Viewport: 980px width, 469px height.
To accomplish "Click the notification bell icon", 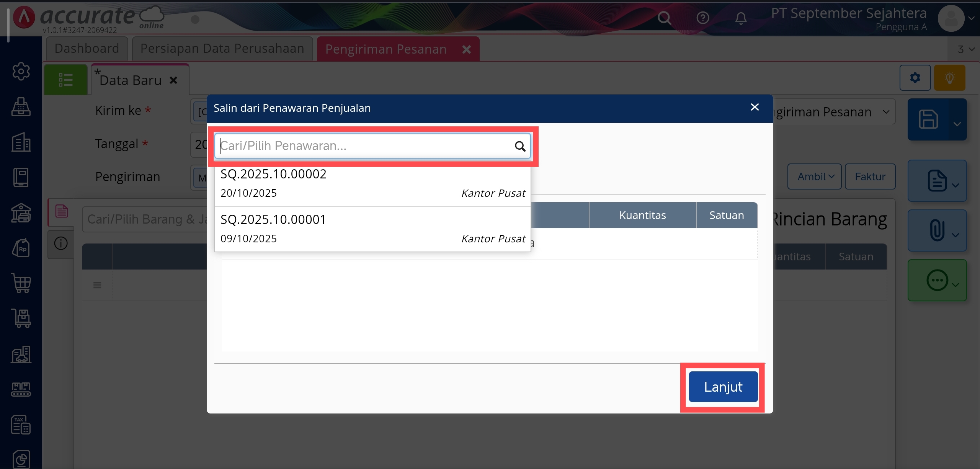I will [x=741, y=18].
